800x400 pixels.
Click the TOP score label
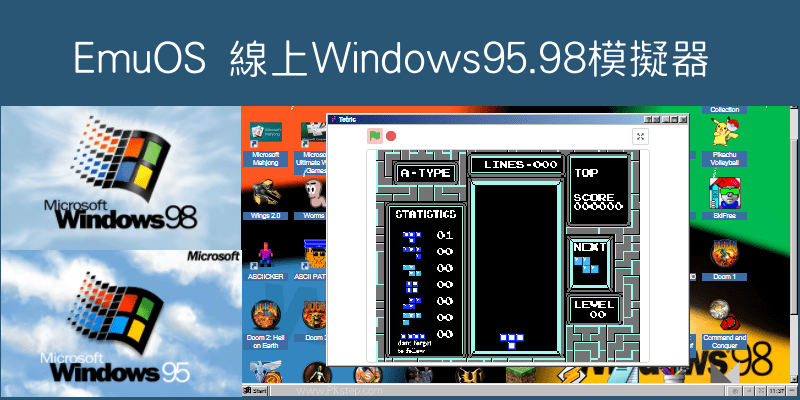pyautogui.click(x=586, y=173)
